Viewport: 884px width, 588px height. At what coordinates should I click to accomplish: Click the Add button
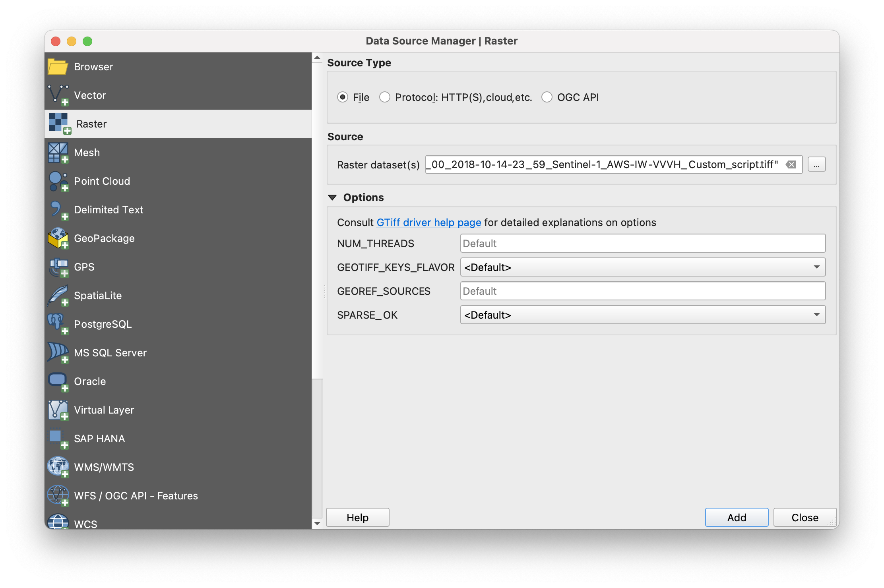pyautogui.click(x=737, y=517)
